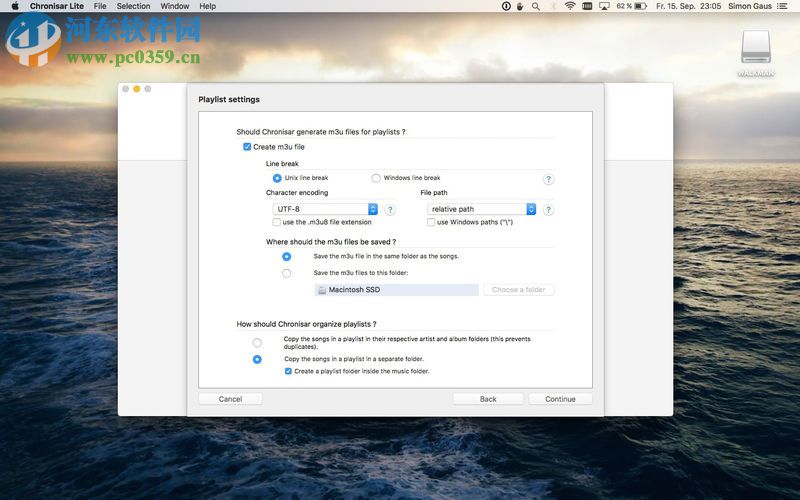Uncheck create playlist folder inside music folder

coord(288,371)
